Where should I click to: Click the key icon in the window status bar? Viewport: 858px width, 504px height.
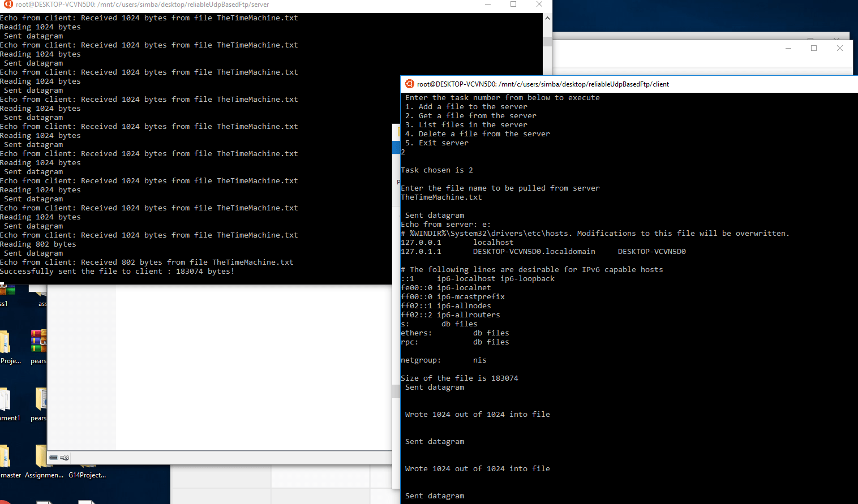(x=65, y=458)
